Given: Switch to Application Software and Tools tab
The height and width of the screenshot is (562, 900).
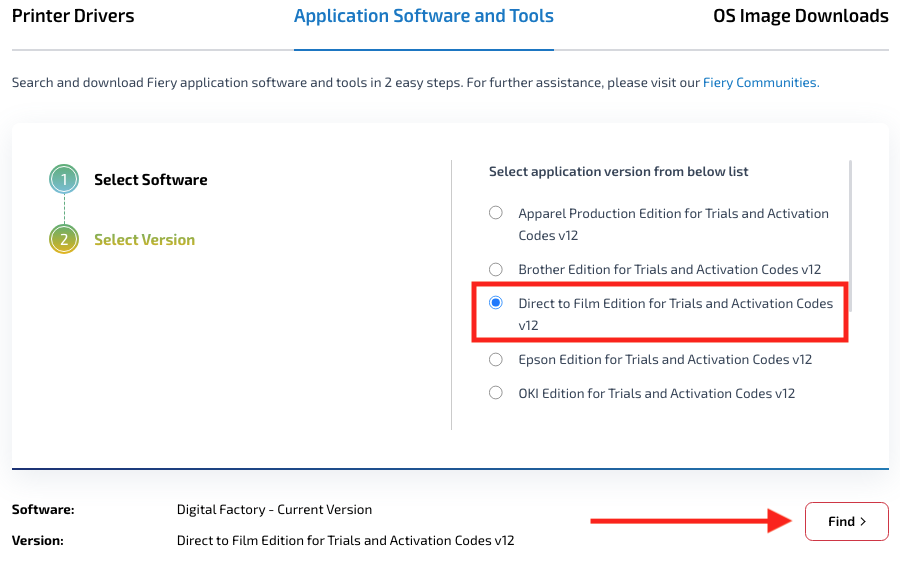Looking at the screenshot, I should click(424, 16).
